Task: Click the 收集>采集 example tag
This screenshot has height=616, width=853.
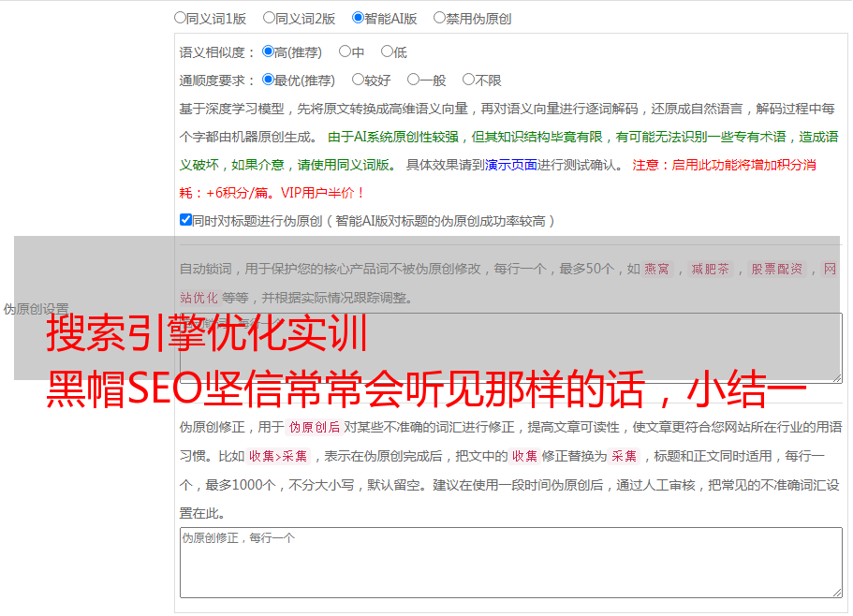Action: coord(278,456)
